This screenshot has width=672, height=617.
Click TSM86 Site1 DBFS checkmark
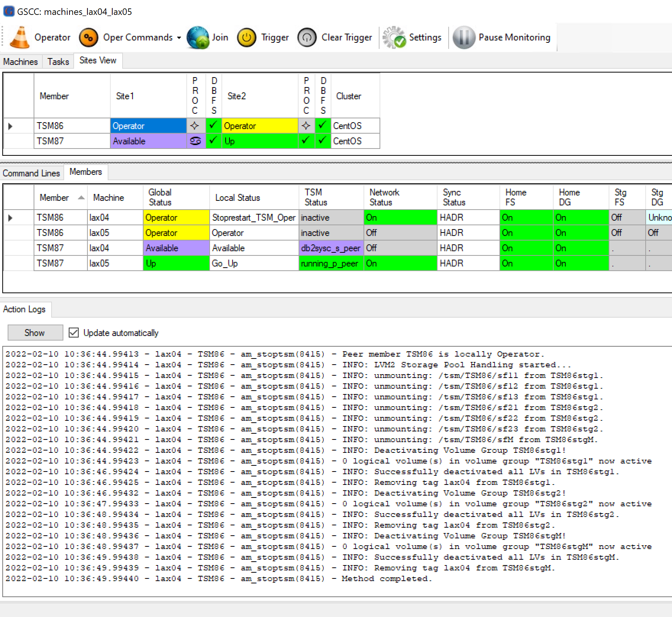click(x=213, y=126)
